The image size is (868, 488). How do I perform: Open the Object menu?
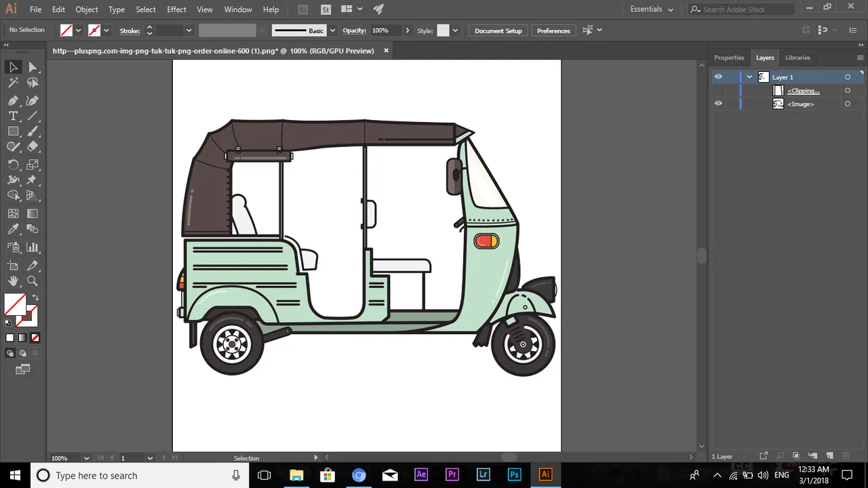(x=87, y=9)
